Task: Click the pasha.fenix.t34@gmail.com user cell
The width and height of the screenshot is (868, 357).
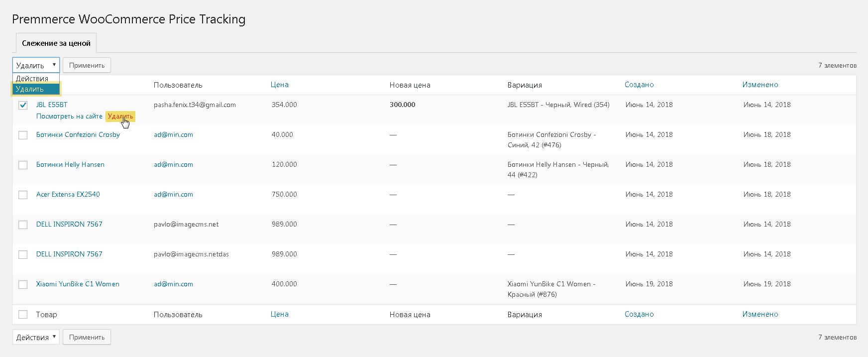Action: [x=195, y=105]
